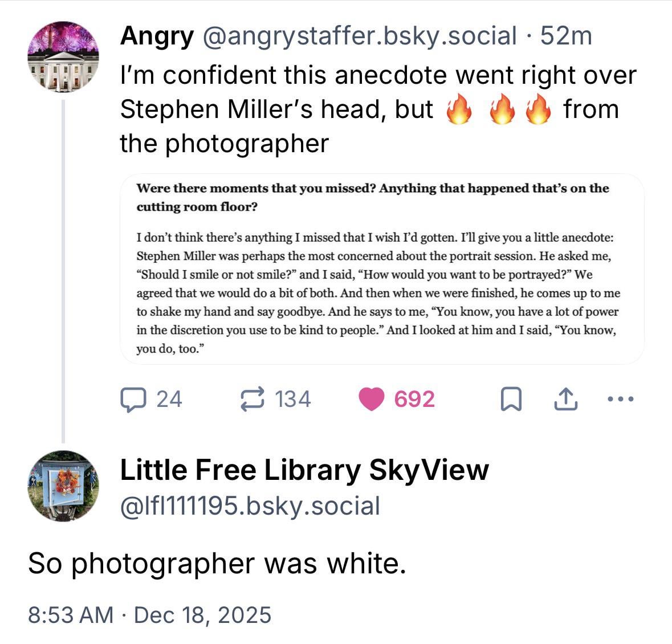This screenshot has height=644, width=672.
Task: Click the share upload arrow icon
Action: 565,399
